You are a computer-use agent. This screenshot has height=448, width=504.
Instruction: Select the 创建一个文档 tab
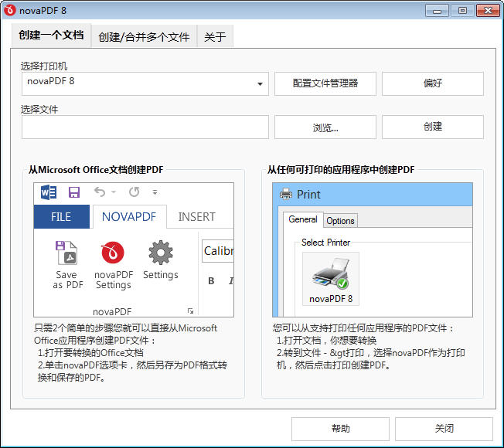tap(51, 36)
